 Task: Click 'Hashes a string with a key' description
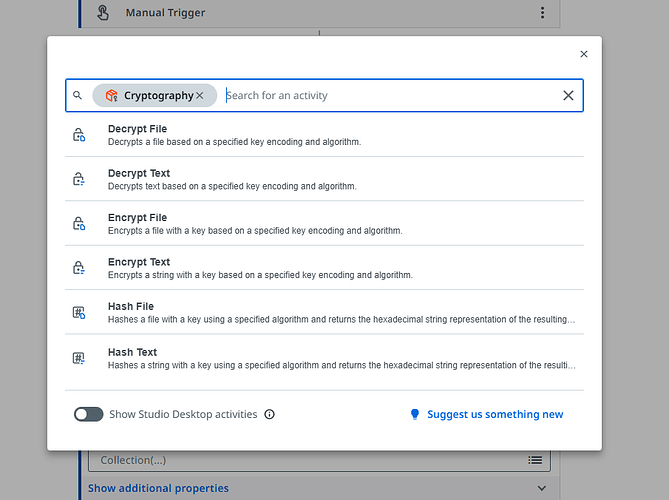[341, 365]
